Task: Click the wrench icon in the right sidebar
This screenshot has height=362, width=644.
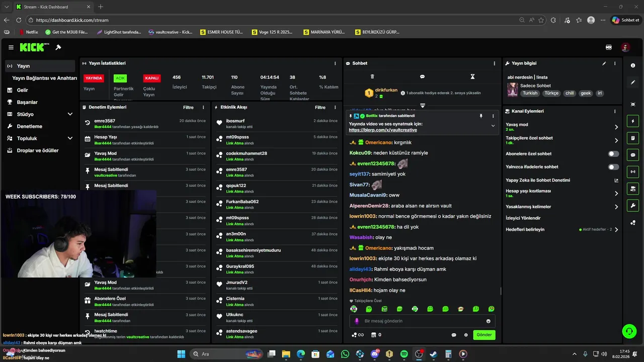Action: 633,206
